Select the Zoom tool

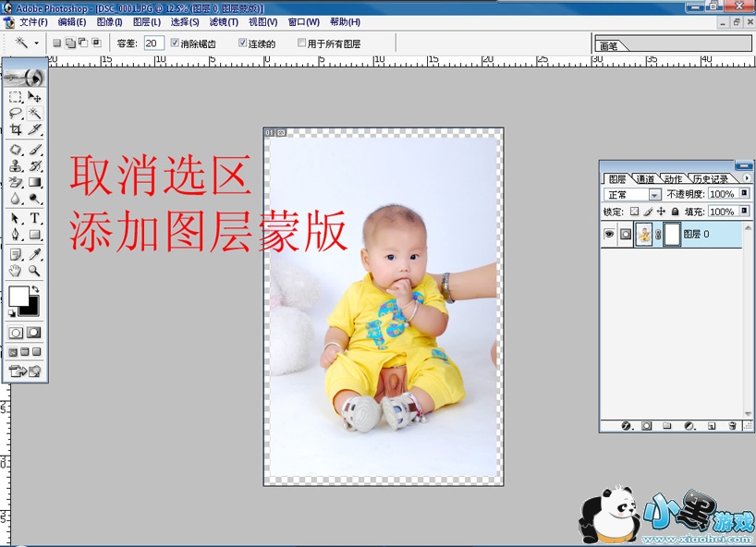click(34, 271)
